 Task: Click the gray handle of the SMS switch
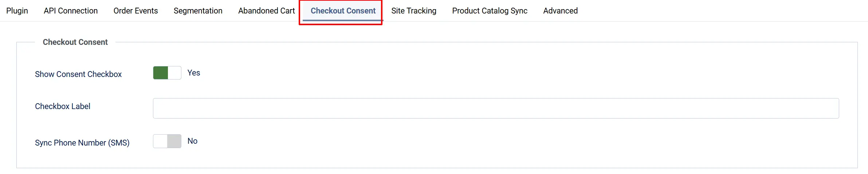pyautogui.click(x=174, y=141)
